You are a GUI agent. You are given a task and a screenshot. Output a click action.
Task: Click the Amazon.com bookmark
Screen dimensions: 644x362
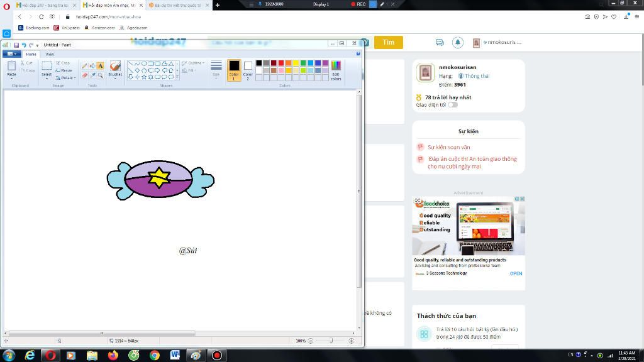coord(99,28)
